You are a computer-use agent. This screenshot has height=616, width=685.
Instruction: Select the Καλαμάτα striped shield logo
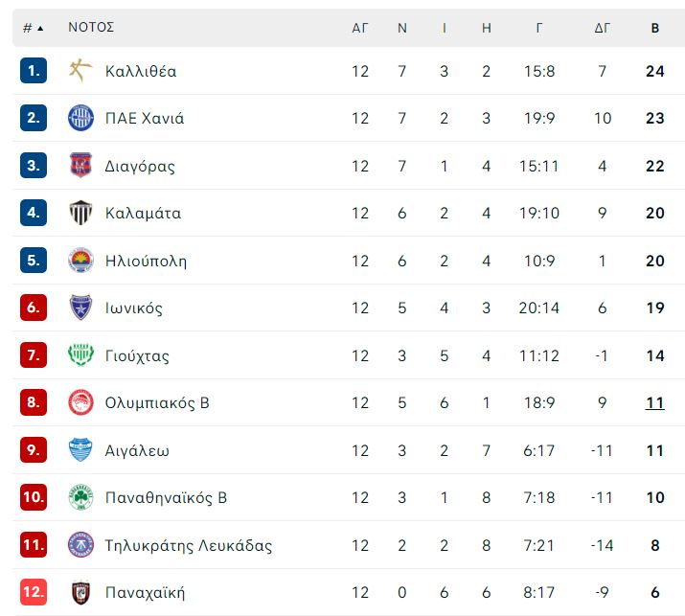click(x=80, y=213)
